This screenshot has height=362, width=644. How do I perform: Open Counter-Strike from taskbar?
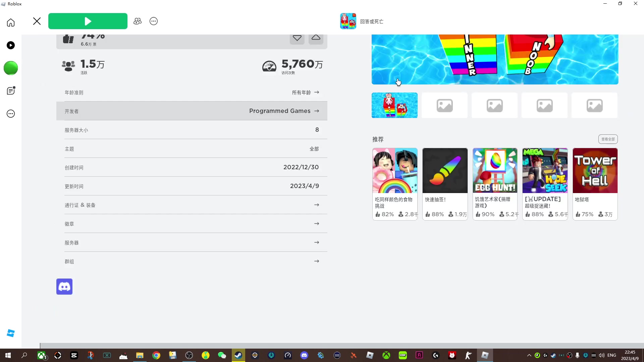point(469,355)
